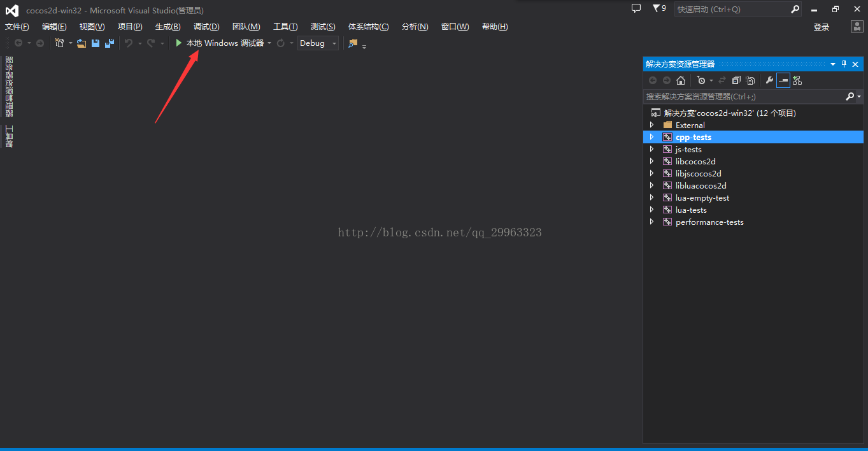Viewport: 868px width, 451px height.
Task: Toggle auto-hide pin on Solution Explorer
Action: [844, 64]
